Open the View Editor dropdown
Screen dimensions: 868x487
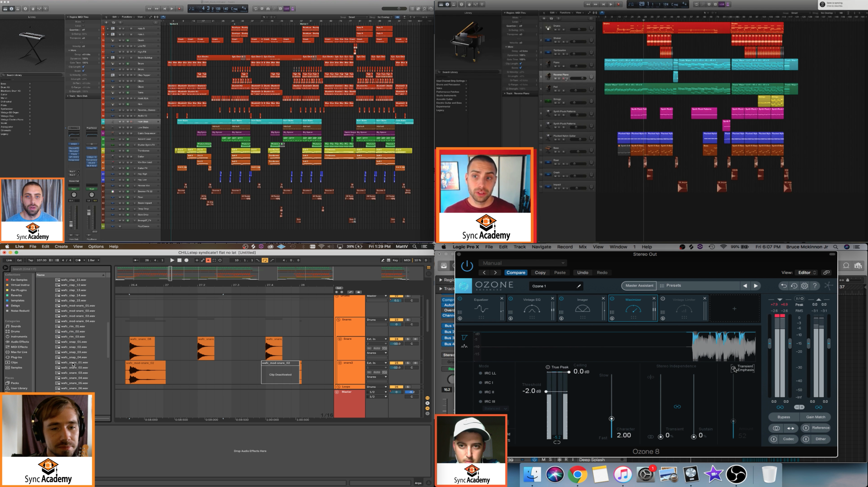pyautogui.click(x=807, y=273)
